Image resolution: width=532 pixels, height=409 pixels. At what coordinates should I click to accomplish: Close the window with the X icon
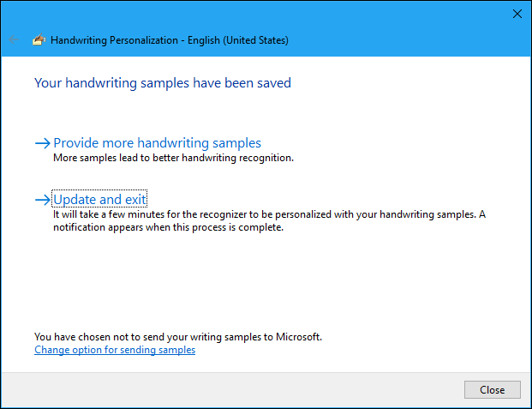[x=517, y=14]
